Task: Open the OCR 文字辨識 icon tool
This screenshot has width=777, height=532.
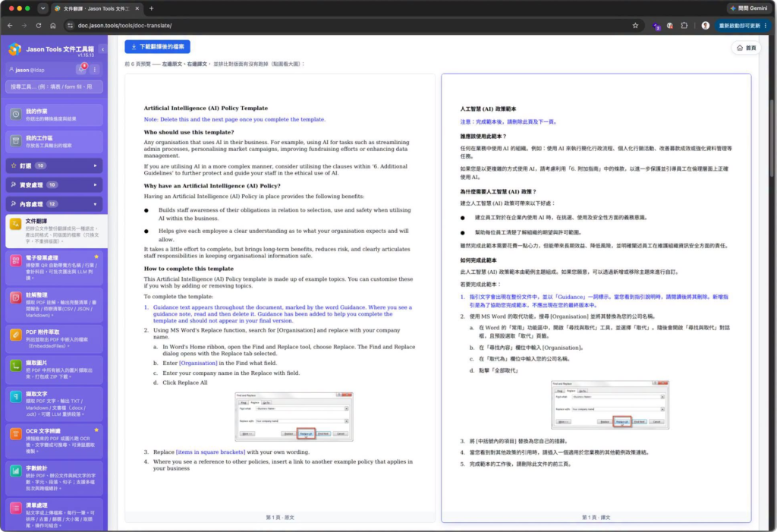Action: (15, 434)
